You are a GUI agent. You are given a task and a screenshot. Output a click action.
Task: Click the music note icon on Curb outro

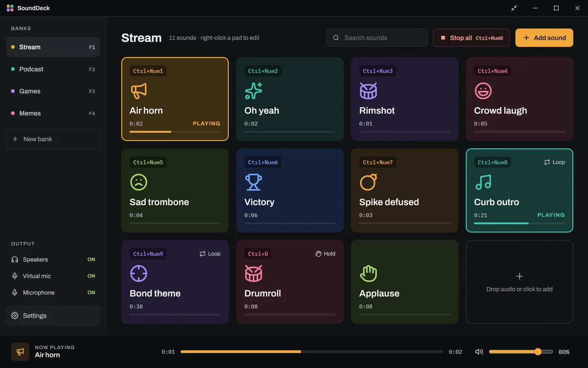pos(483,182)
